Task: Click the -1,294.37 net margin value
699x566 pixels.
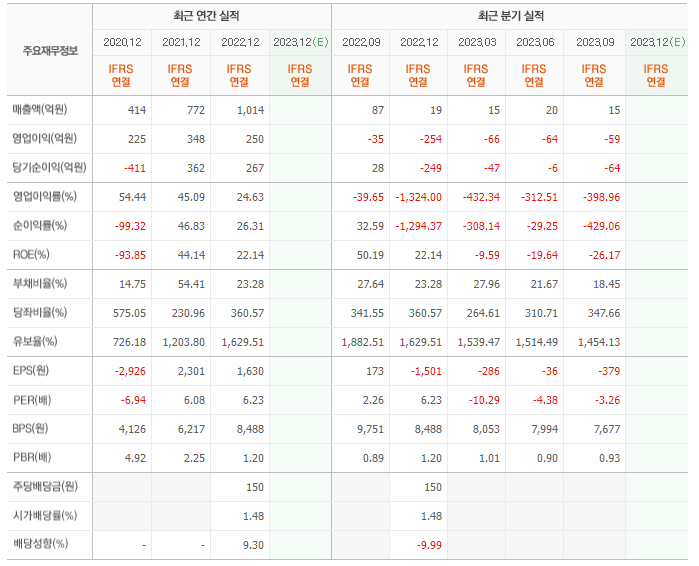Action: (419, 226)
